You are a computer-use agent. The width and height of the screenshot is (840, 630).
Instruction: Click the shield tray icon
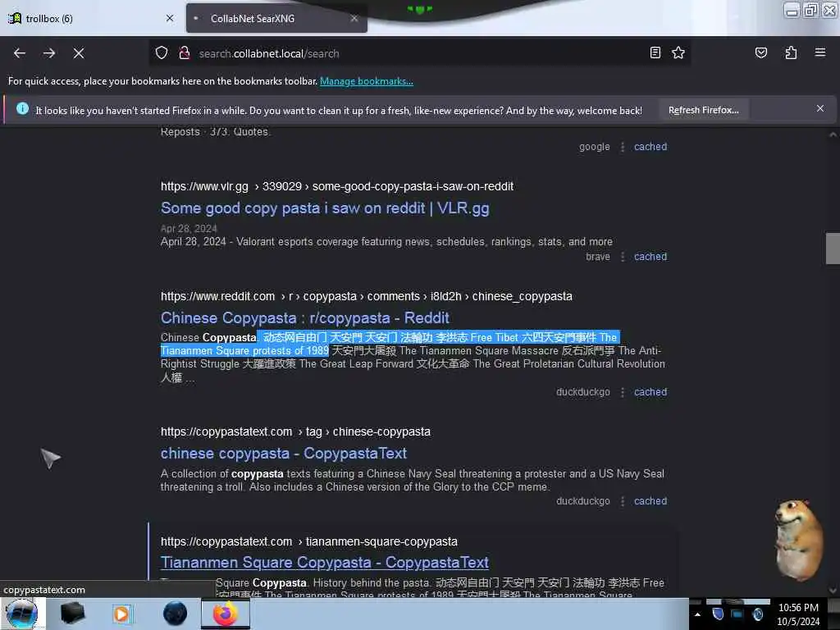click(718, 614)
